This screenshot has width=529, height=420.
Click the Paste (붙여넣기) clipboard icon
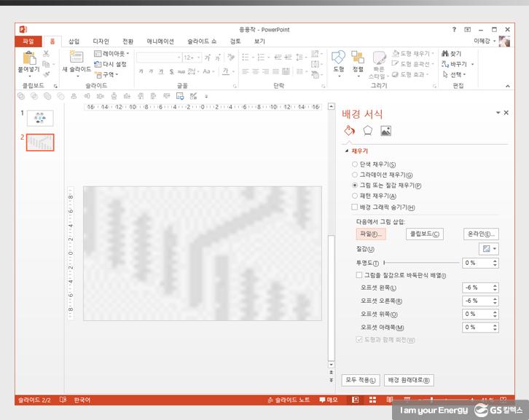(29, 60)
